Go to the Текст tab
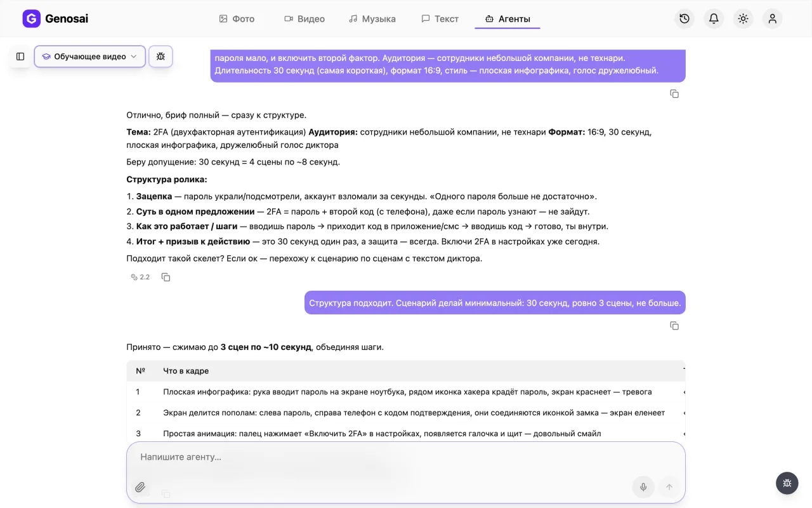 pyautogui.click(x=440, y=19)
